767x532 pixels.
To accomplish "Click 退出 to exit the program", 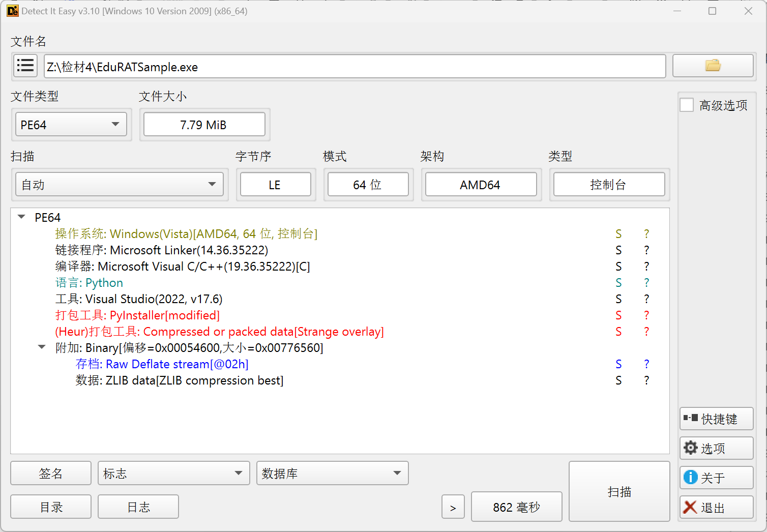I will [717, 507].
